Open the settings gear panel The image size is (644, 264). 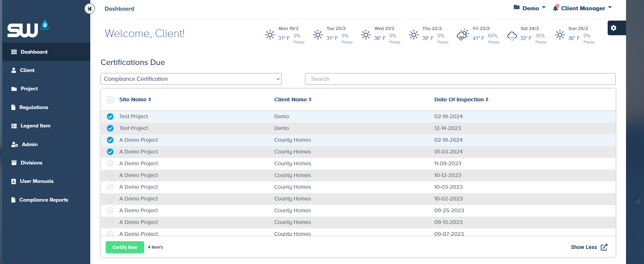click(614, 28)
